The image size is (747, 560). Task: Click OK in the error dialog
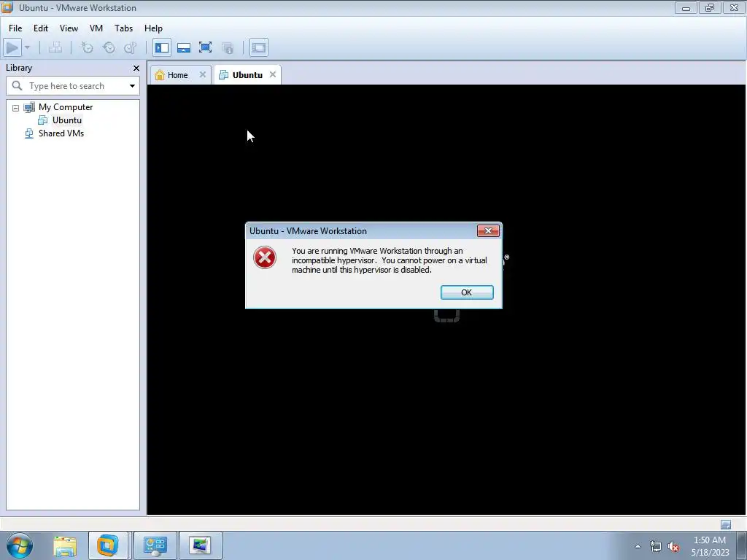(467, 292)
